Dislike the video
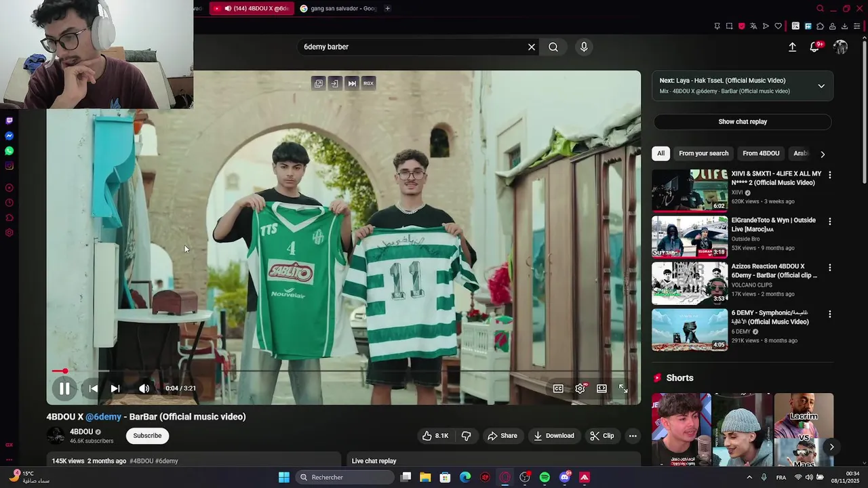Screen dimensions: 868x488 tap(466, 436)
